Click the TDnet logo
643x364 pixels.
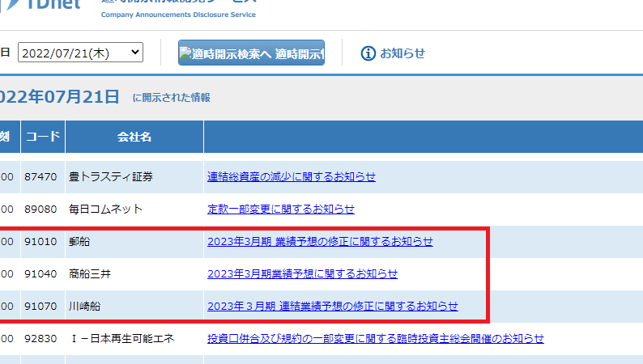pos(40,6)
